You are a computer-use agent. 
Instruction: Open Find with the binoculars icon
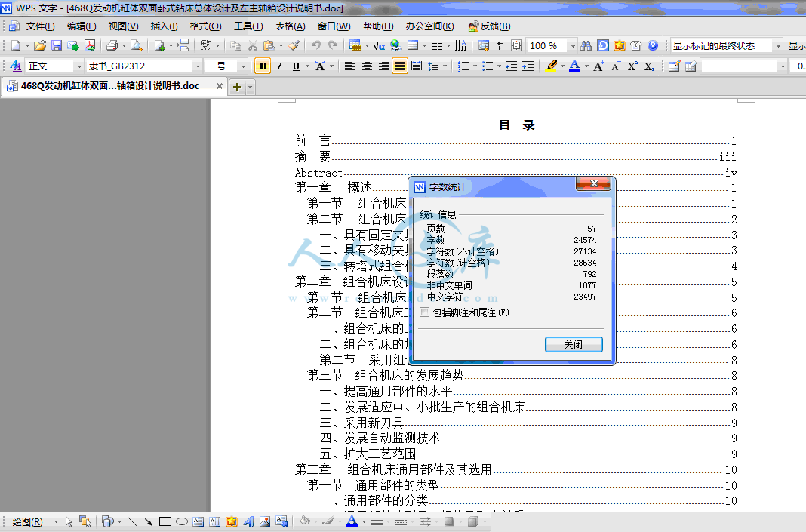(586, 46)
